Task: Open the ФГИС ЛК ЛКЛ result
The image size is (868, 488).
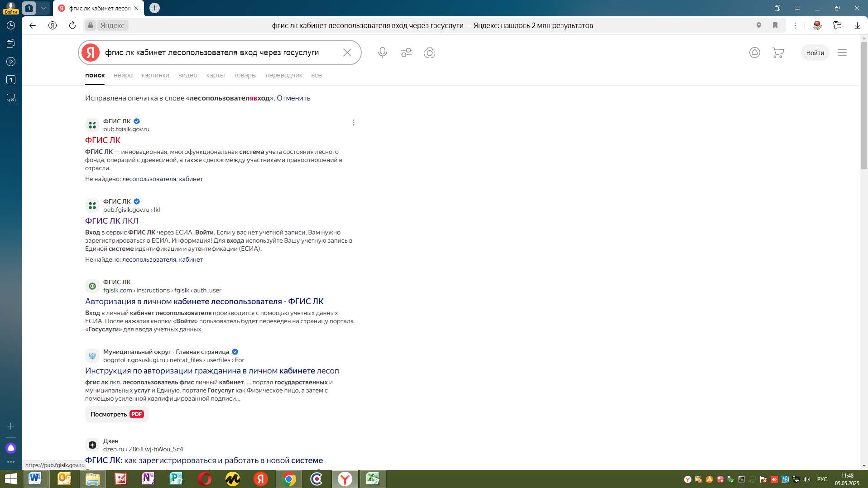Action: pyautogui.click(x=112, y=221)
